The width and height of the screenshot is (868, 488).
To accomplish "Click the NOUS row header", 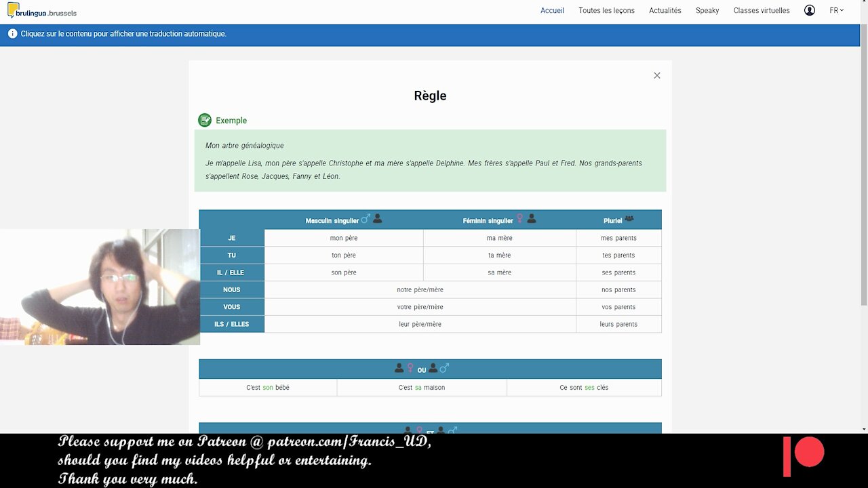I will [232, 289].
